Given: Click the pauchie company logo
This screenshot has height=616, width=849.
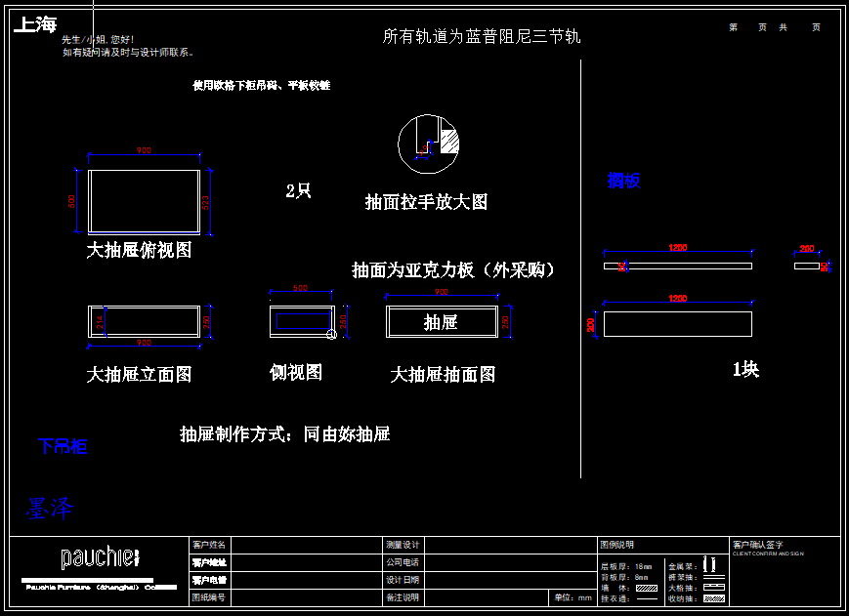Looking at the screenshot, I should pos(99,558).
